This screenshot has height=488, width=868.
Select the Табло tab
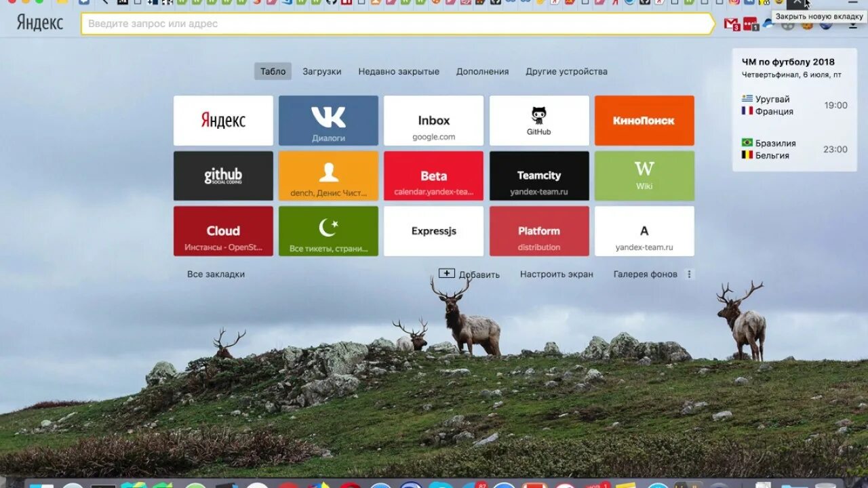pos(273,71)
